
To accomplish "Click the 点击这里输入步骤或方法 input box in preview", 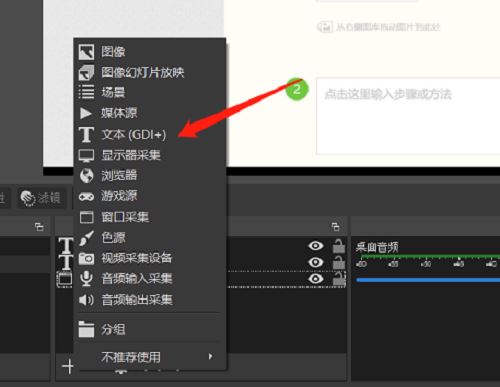I will coord(408,116).
